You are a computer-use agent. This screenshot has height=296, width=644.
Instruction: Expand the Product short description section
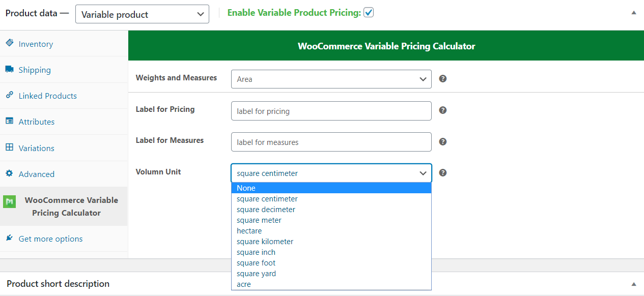tap(634, 283)
